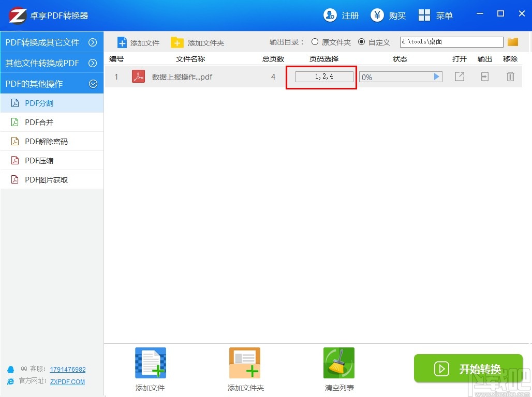Click the top toolbar 添加文件 icon
The width and height of the screenshot is (532, 397).
(x=122, y=42)
